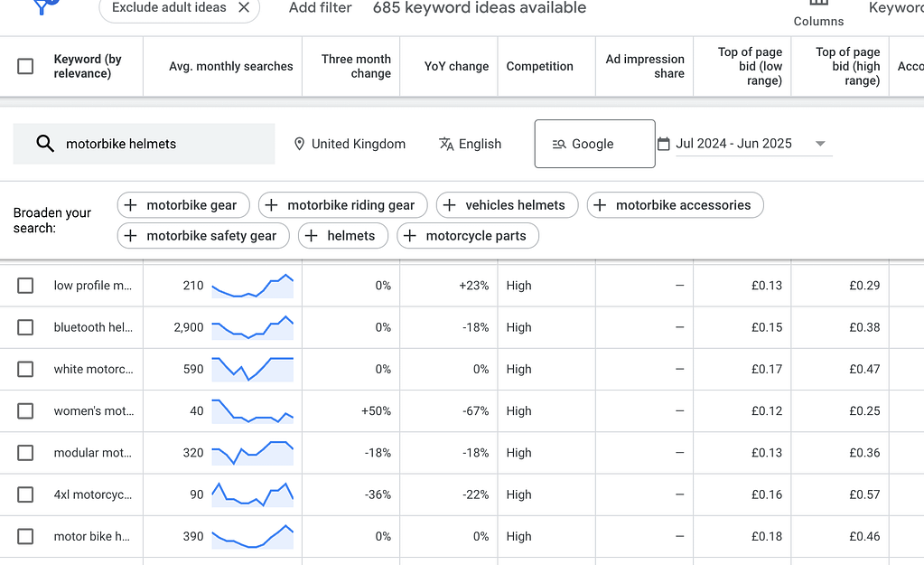The width and height of the screenshot is (924, 565).
Task: Check the bluetooth helmet keyword row
Action: [x=25, y=327]
